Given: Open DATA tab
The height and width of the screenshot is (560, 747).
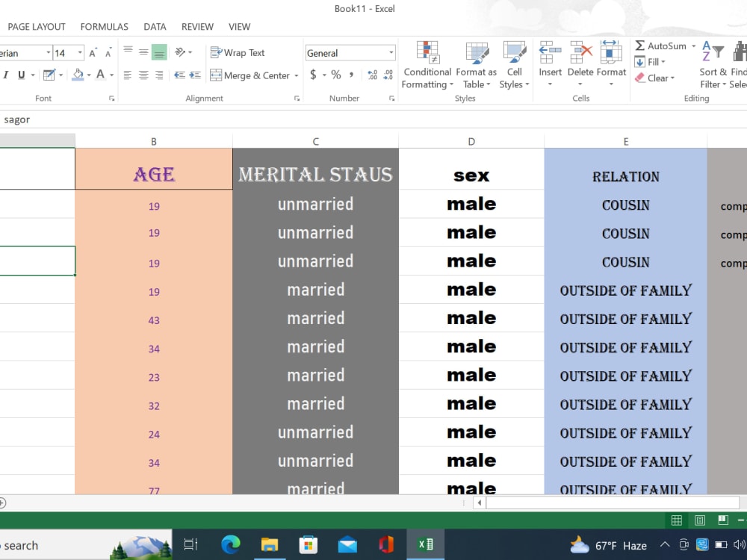Looking at the screenshot, I should pos(155,27).
